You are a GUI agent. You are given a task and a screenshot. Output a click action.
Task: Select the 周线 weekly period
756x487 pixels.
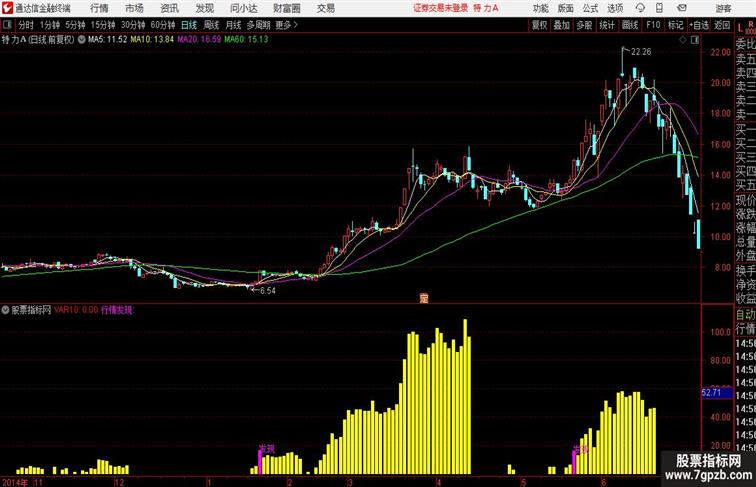(x=211, y=25)
